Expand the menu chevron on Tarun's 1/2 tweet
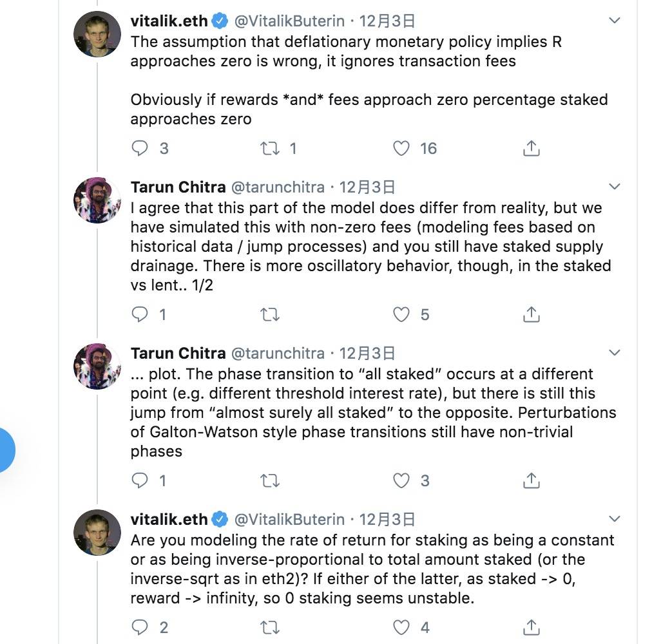 tap(614, 187)
